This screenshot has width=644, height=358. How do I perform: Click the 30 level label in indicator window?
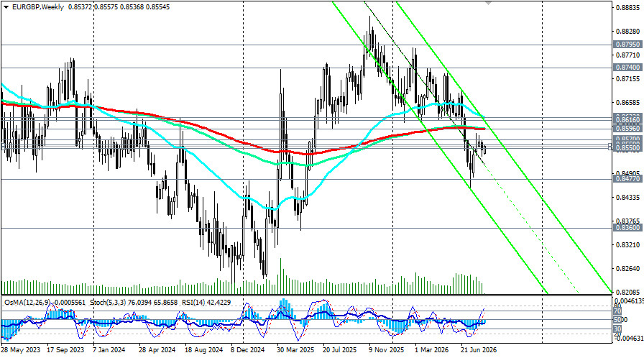coord(617,329)
